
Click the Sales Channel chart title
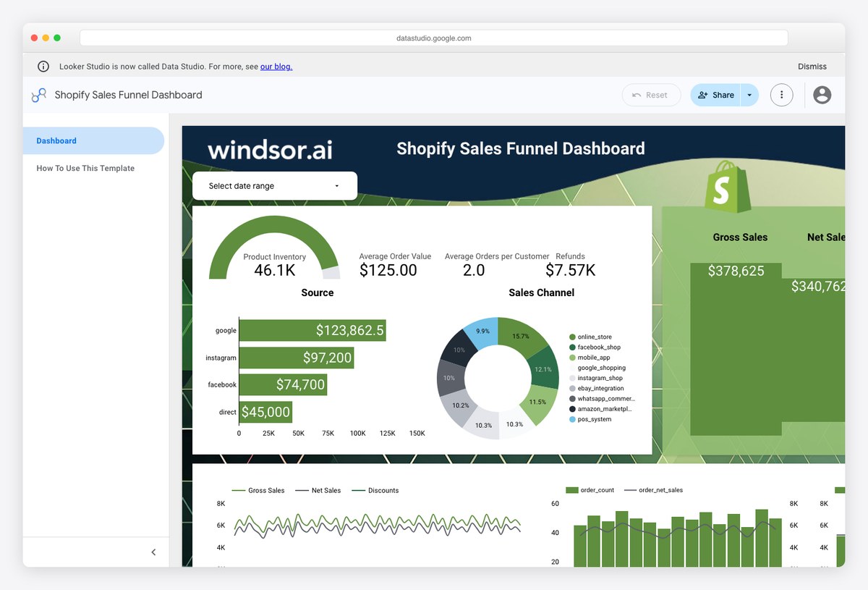tap(541, 292)
